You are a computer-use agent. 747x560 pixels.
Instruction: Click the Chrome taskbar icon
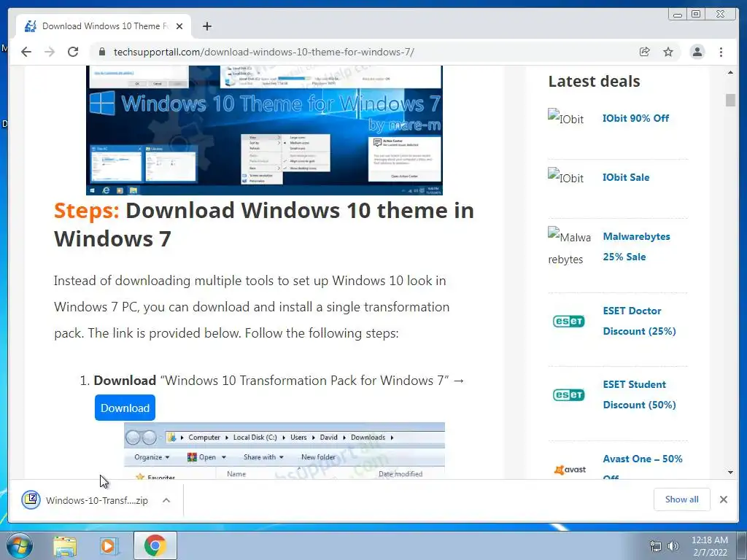pyautogui.click(x=155, y=545)
